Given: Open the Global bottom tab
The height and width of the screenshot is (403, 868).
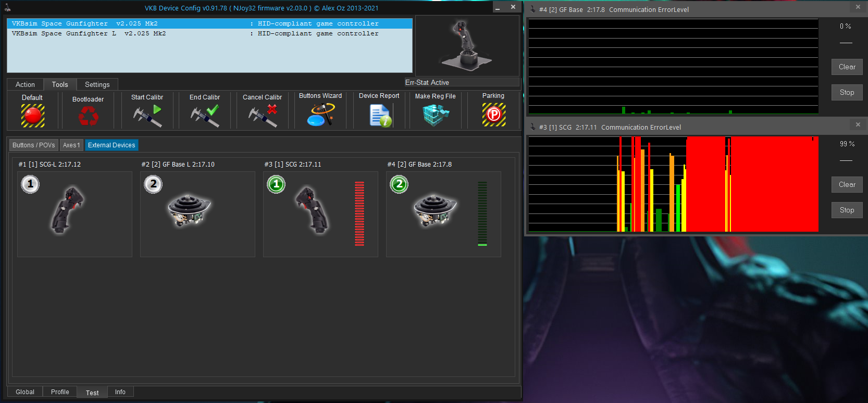Looking at the screenshot, I should point(25,392).
